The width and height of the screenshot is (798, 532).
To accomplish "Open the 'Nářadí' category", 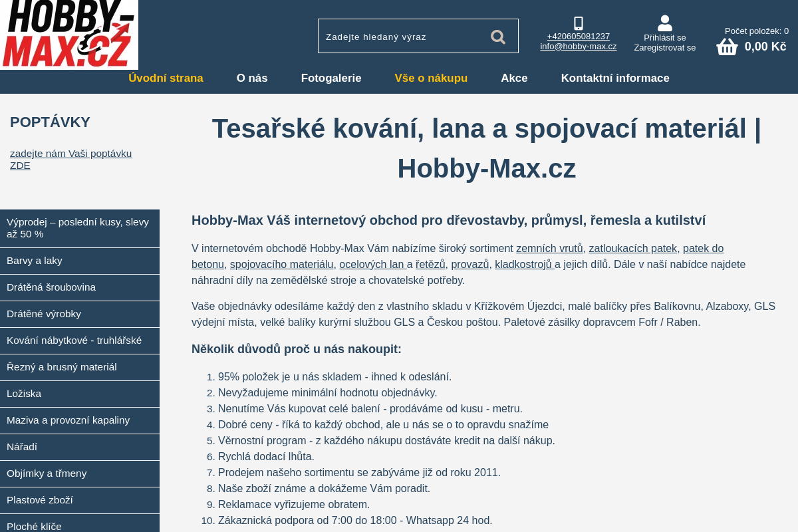I will click(x=80, y=447).
